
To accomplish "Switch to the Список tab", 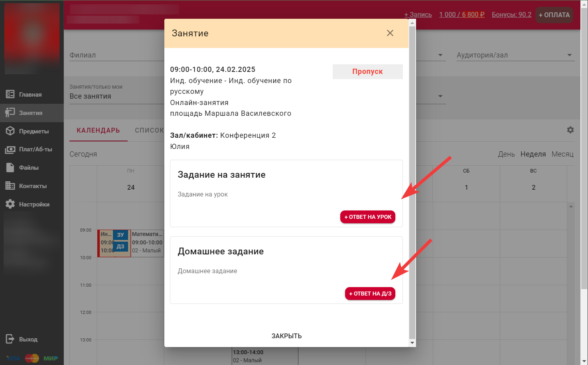I will 149,131.
